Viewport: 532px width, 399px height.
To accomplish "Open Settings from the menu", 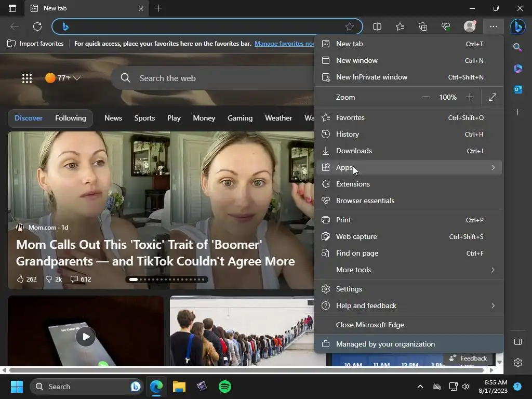I will tap(349, 289).
